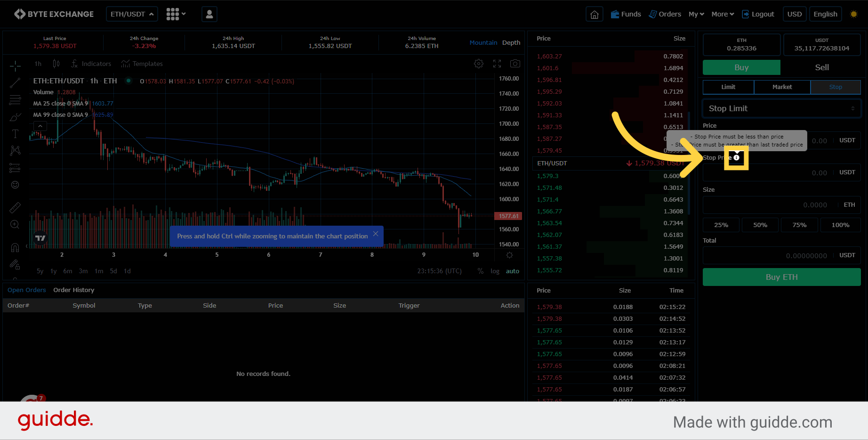Select the forecasting and measurement tool
This screenshot has width=868, height=440.
15,168
